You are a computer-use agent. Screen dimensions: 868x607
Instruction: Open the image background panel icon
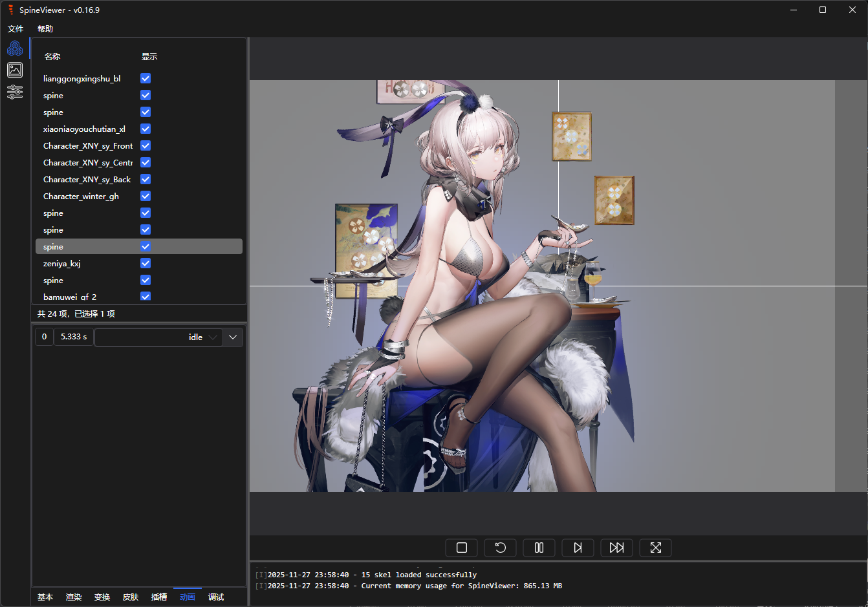(x=15, y=70)
